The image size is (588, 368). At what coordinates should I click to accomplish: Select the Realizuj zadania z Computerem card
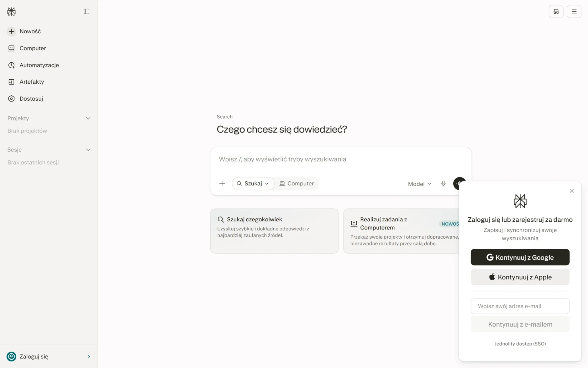click(x=401, y=231)
